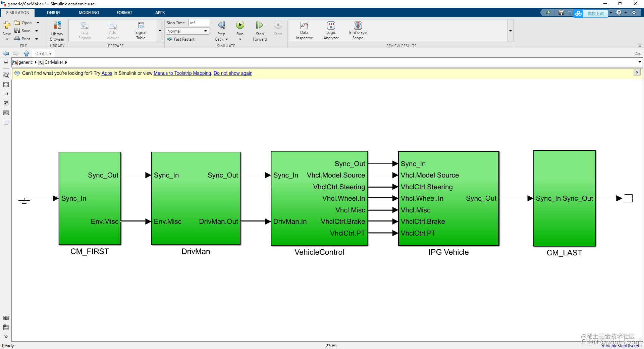Click the Do not show again link
This screenshot has width=644, height=349.
pyautogui.click(x=233, y=73)
